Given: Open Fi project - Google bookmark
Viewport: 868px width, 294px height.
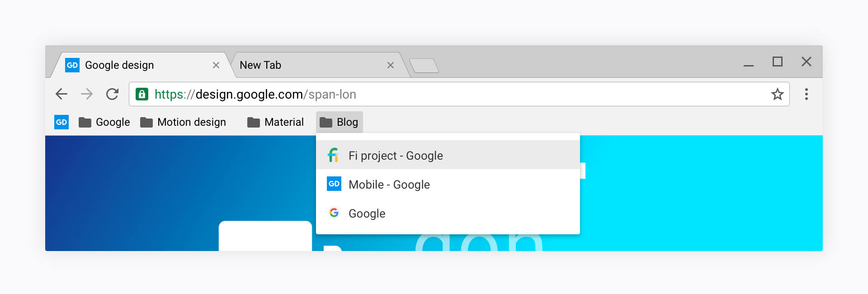Looking at the screenshot, I should pyautogui.click(x=396, y=156).
